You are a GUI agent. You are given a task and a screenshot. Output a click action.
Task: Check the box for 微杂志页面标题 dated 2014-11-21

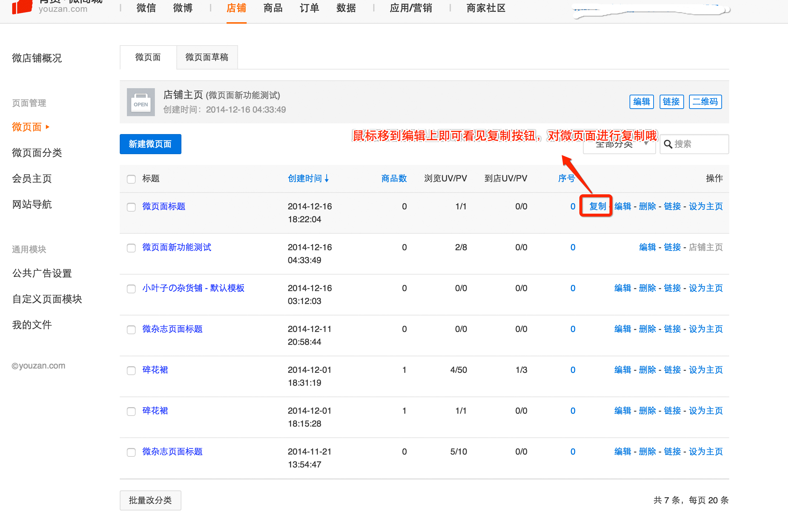pos(131,452)
